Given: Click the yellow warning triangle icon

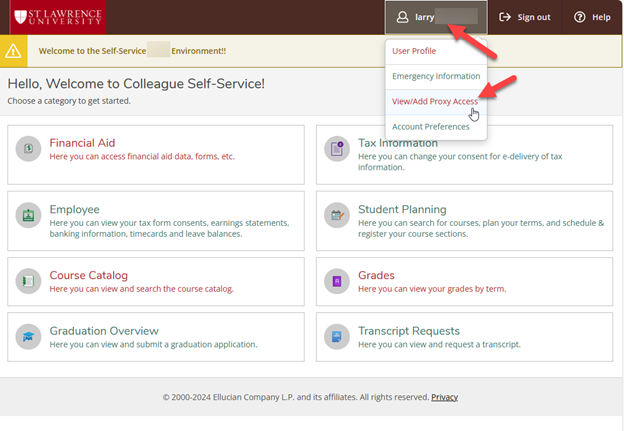Looking at the screenshot, I should tap(13, 50).
